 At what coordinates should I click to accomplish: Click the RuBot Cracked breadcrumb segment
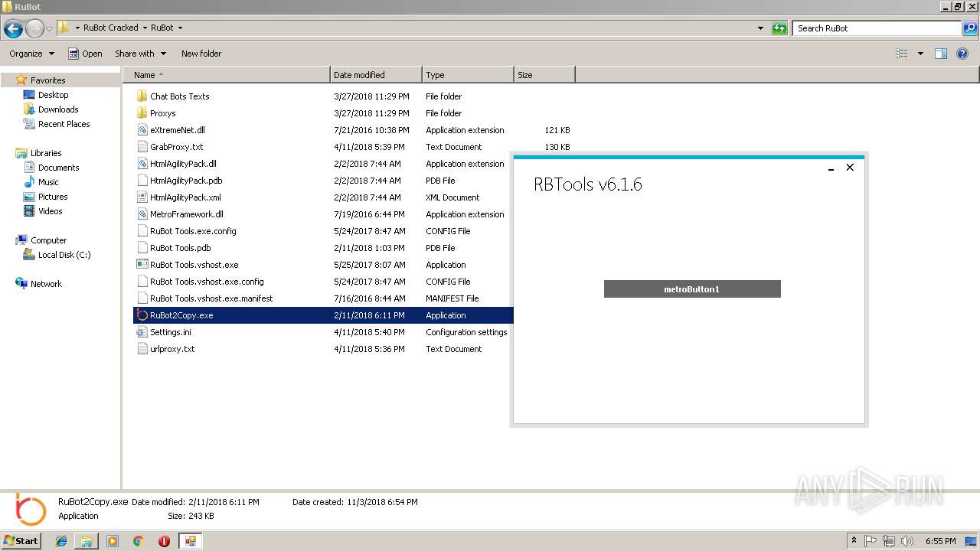pyautogui.click(x=110, y=28)
